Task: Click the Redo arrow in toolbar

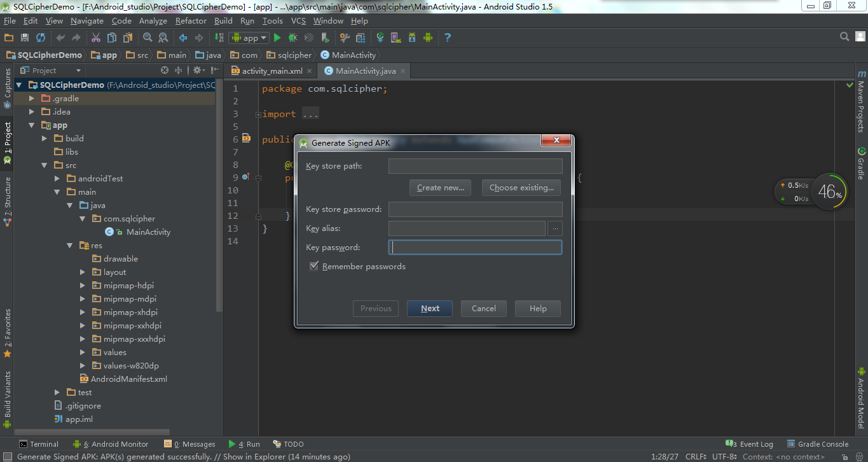Action: pos(76,38)
